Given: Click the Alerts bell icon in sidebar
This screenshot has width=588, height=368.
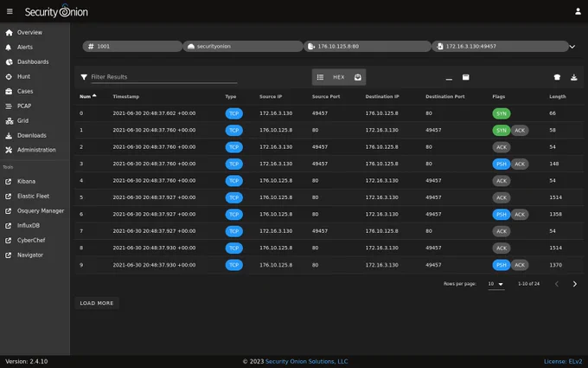Looking at the screenshot, I should [9, 48].
